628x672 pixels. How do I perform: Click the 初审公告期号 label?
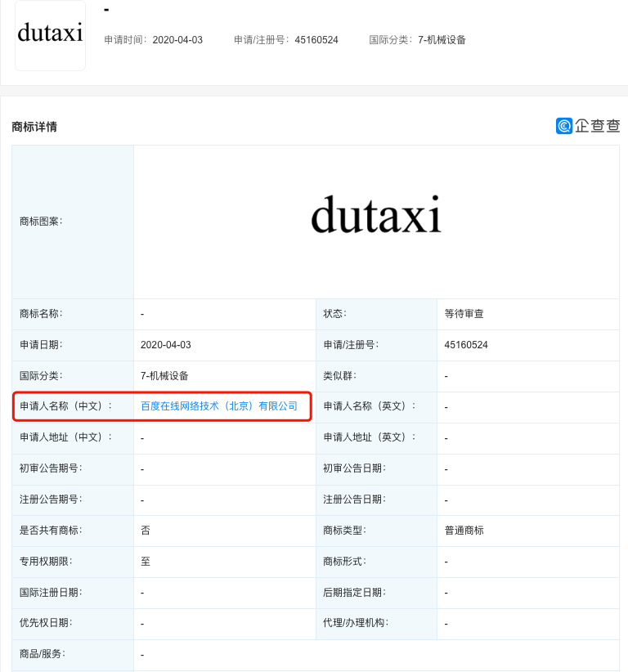[51, 468]
